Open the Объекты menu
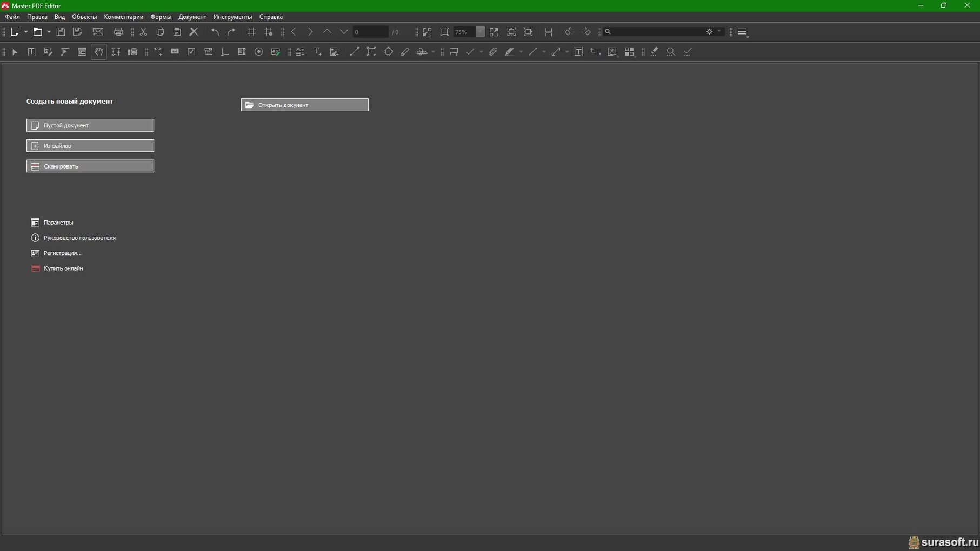The width and height of the screenshot is (980, 551). click(x=84, y=17)
